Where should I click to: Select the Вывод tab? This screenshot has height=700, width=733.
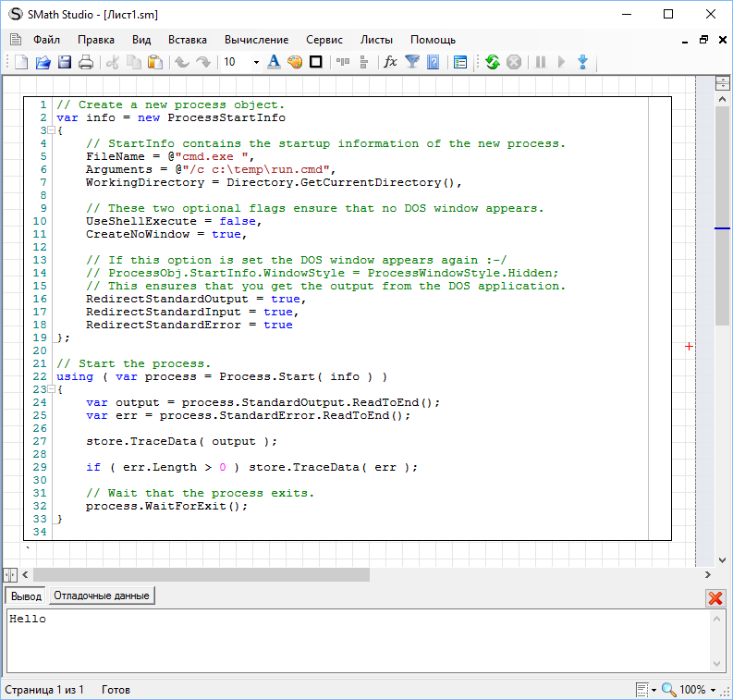click(26, 596)
